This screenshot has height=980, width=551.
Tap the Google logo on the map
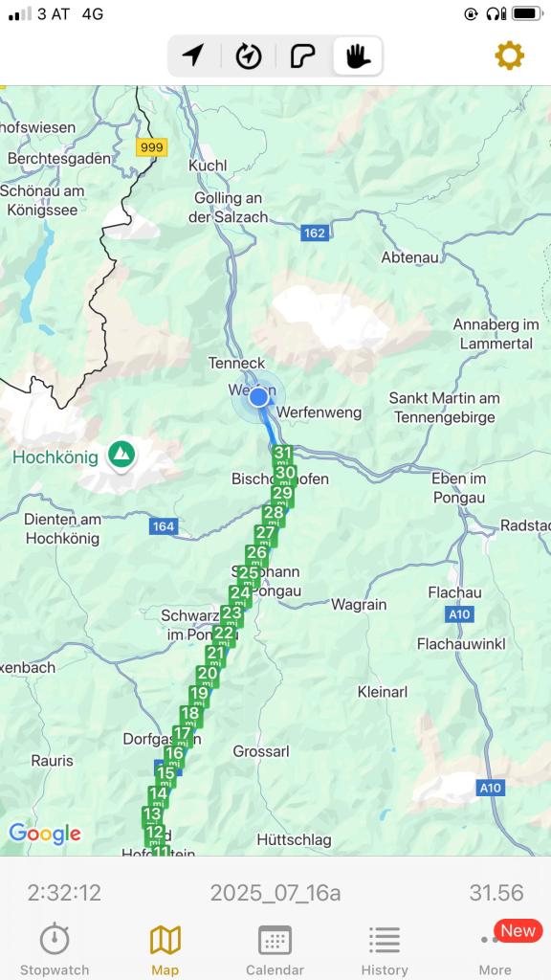click(x=44, y=834)
